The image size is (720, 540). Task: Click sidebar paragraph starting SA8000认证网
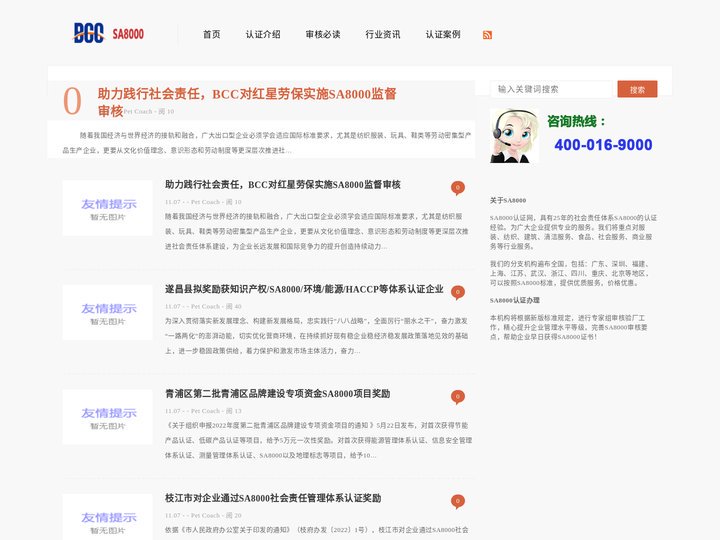(x=573, y=232)
